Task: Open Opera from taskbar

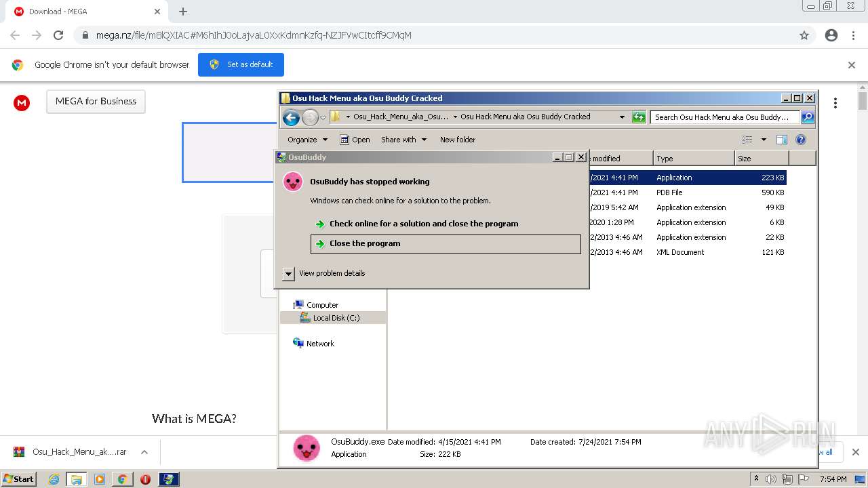Action: click(x=145, y=479)
